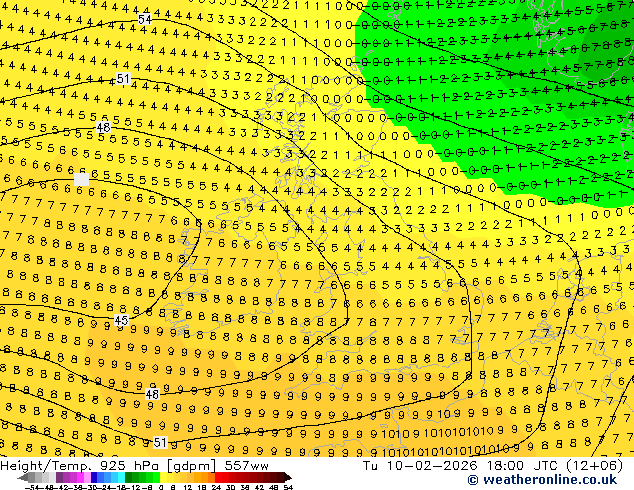Click the '557ww' model code text
The image size is (634, 490).
pos(246,466)
